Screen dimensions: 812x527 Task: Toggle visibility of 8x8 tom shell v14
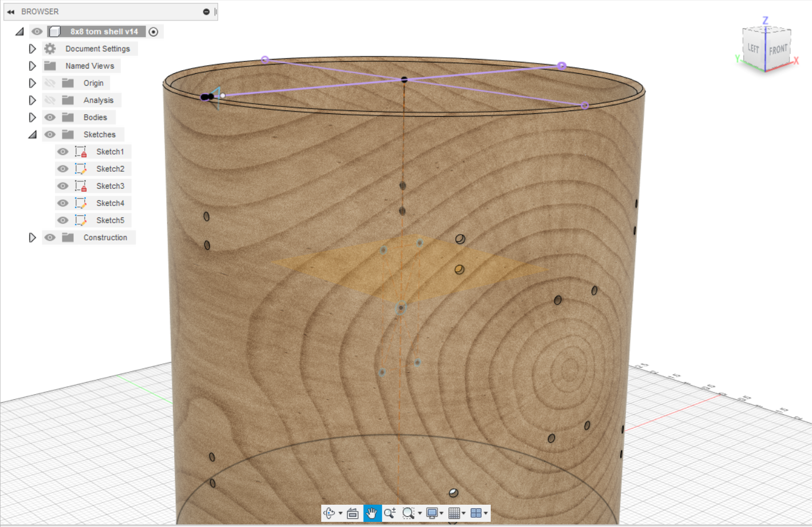click(37, 31)
